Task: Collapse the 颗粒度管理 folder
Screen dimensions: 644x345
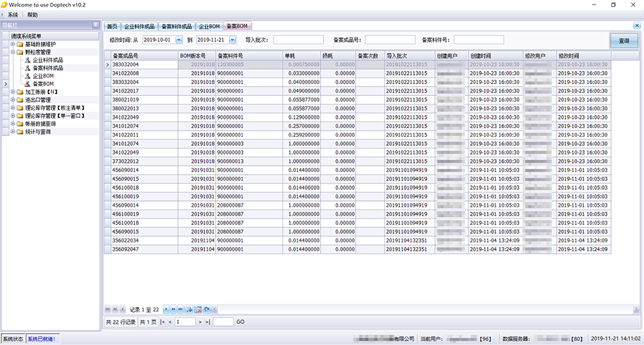Action: click(12, 52)
